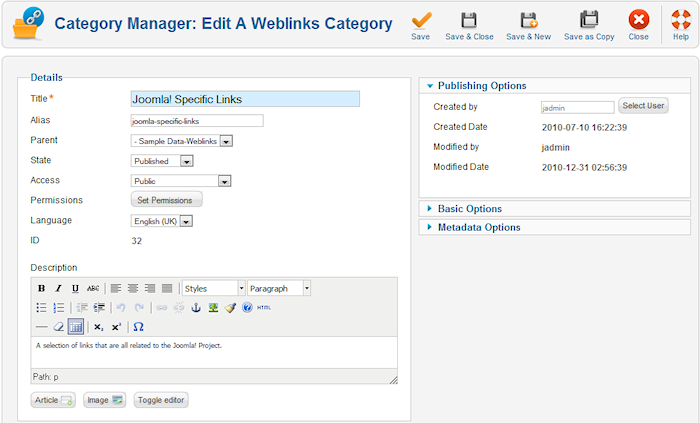Click insert image icon in editor toolbar
This screenshot has height=423, width=700.
pos(213,307)
